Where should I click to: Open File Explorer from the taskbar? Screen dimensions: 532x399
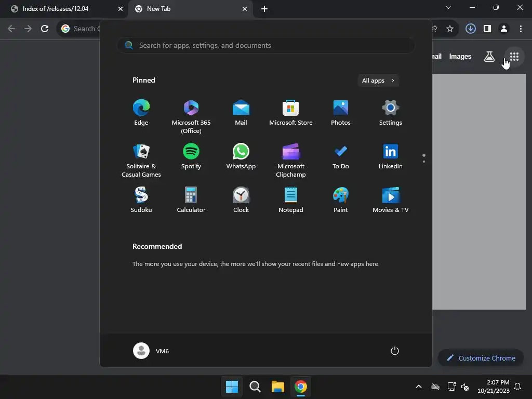click(x=277, y=387)
